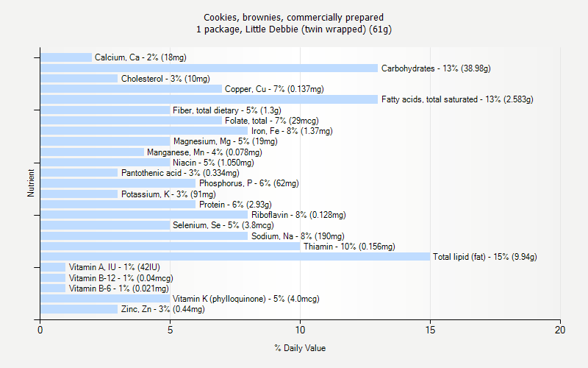Select the Fatty acids saturated bar
Screen dimensions: 588x368
(x=209, y=99)
